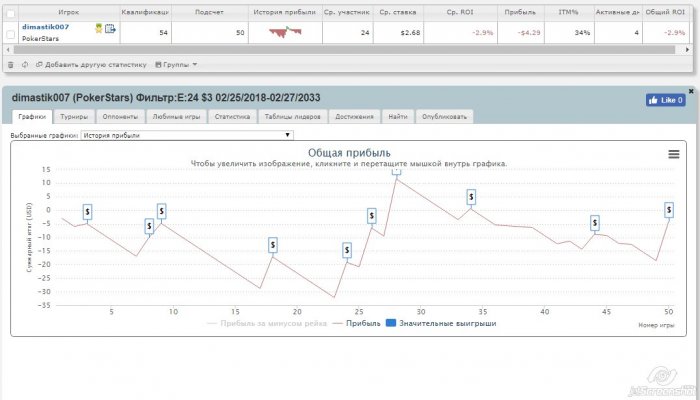Toggle the 'Прибыль' legend series
The image size is (700, 400).
click(356, 323)
